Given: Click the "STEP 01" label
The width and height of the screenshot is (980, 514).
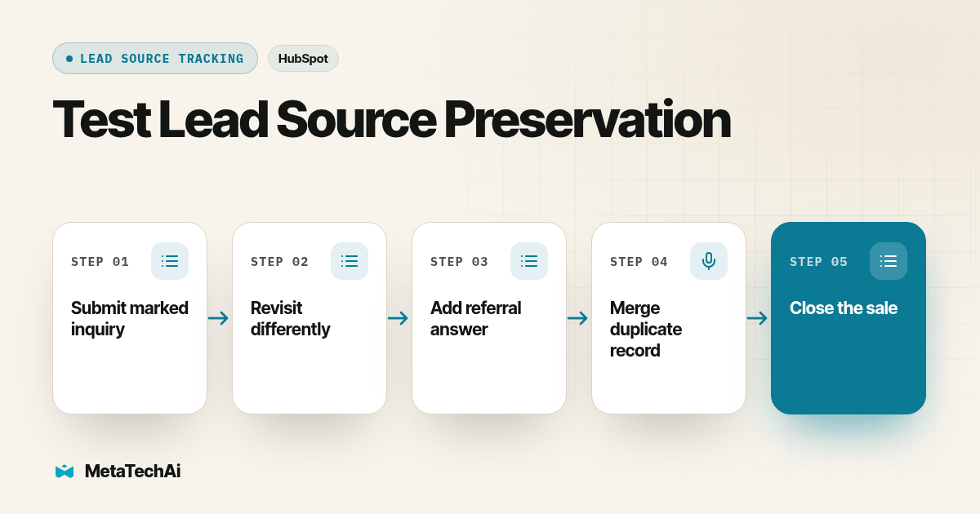Looking at the screenshot, I should [x=100, y=262].
